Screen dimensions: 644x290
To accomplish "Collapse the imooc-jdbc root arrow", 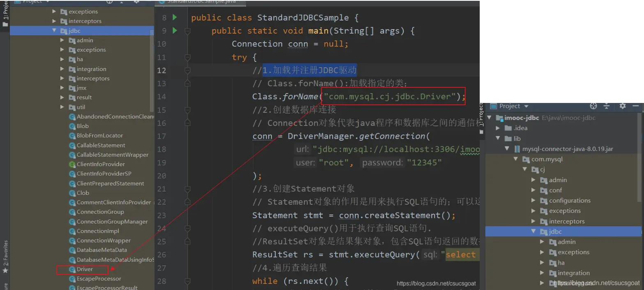I will click(x=490, y=118).
